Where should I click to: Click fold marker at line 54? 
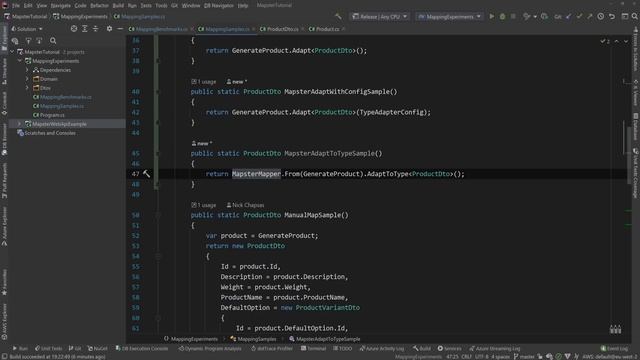click(158, 256)
